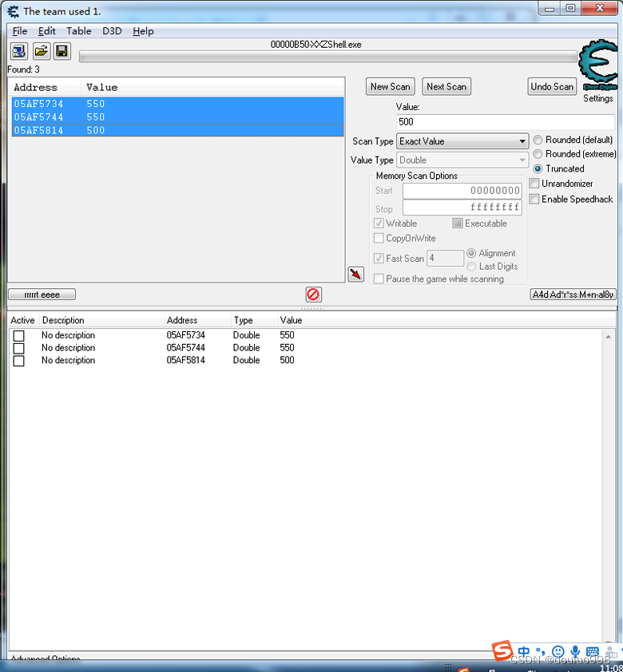The height and width of the screenshot is (672, 623).
Task: Click No description in the 05AF5744 row
Action: coord(68,347)
